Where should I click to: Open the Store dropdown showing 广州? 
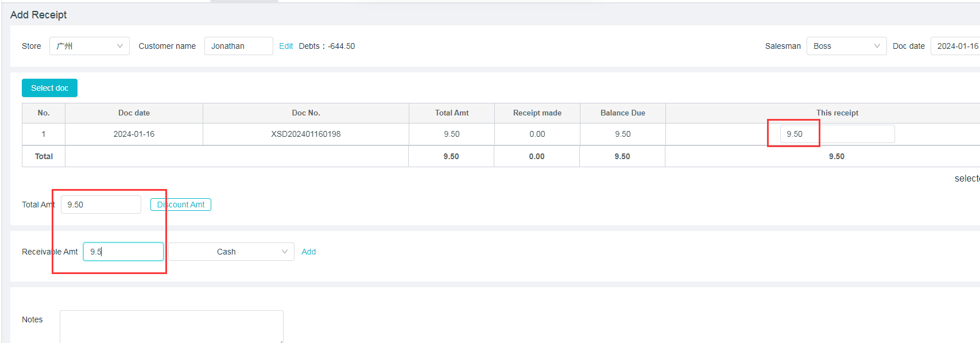[x=89, y=46]
